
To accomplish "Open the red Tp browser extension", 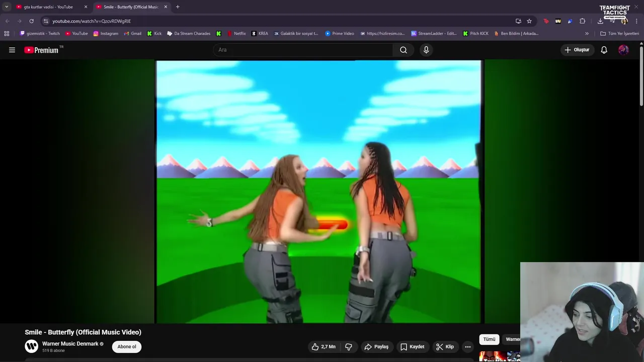I will (x=546, y=21).
